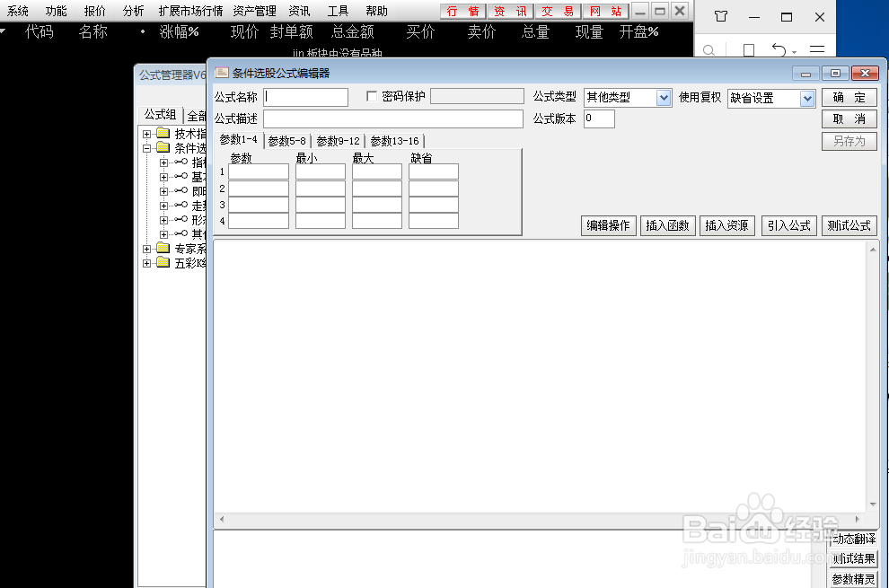The width and height of the screenshot is (889, 588).
Task: Select the 技术指标 folder icon
Action: 163,132
